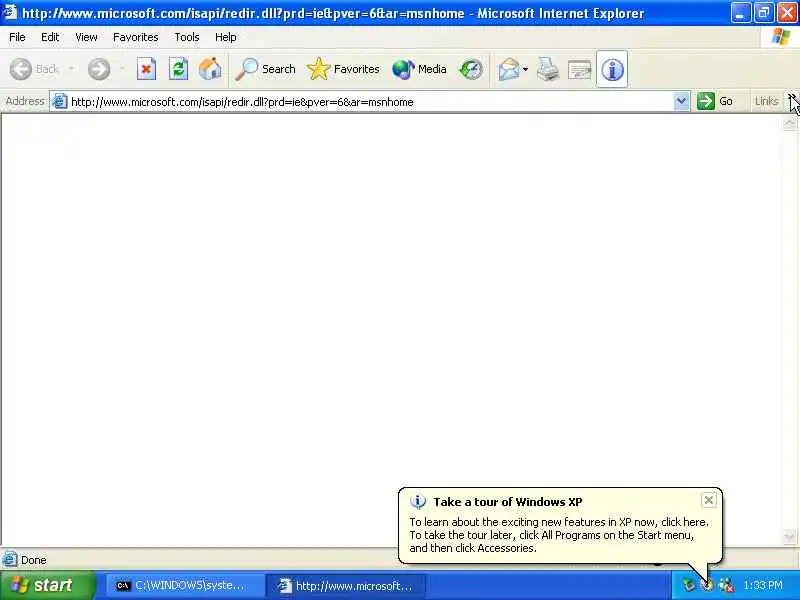
Task: Open the Favorites star pane
Action: point(343,69)
